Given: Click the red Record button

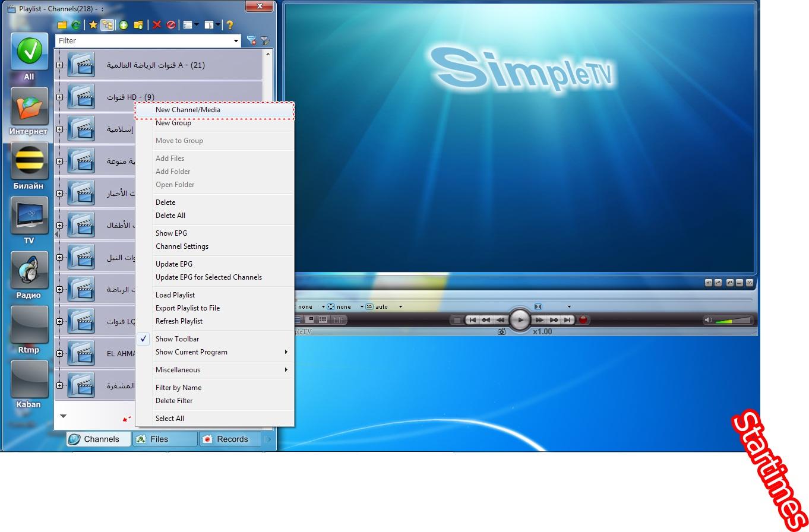Looking at the screenshot, I should pos(583,320).
